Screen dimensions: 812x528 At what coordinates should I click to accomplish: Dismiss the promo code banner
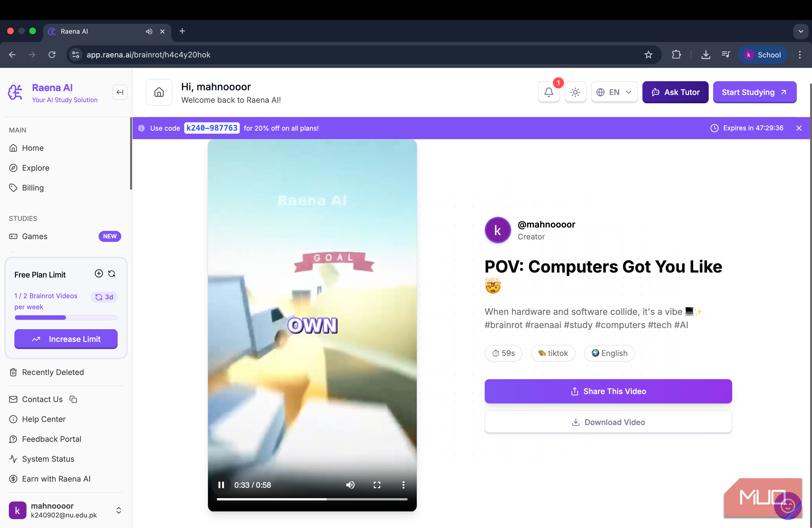click(x=799, y=128)
